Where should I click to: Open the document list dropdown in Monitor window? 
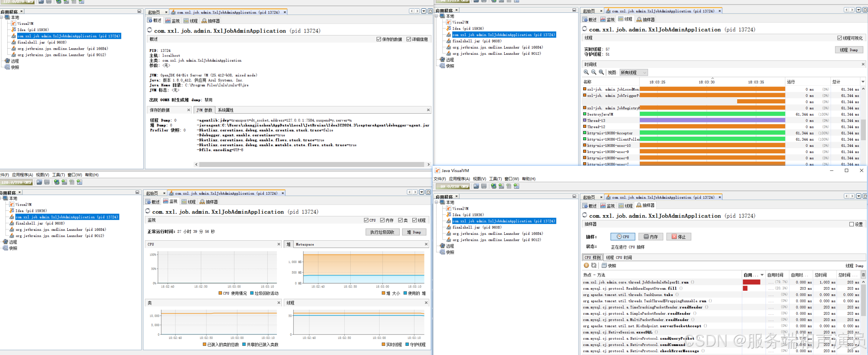422,192
